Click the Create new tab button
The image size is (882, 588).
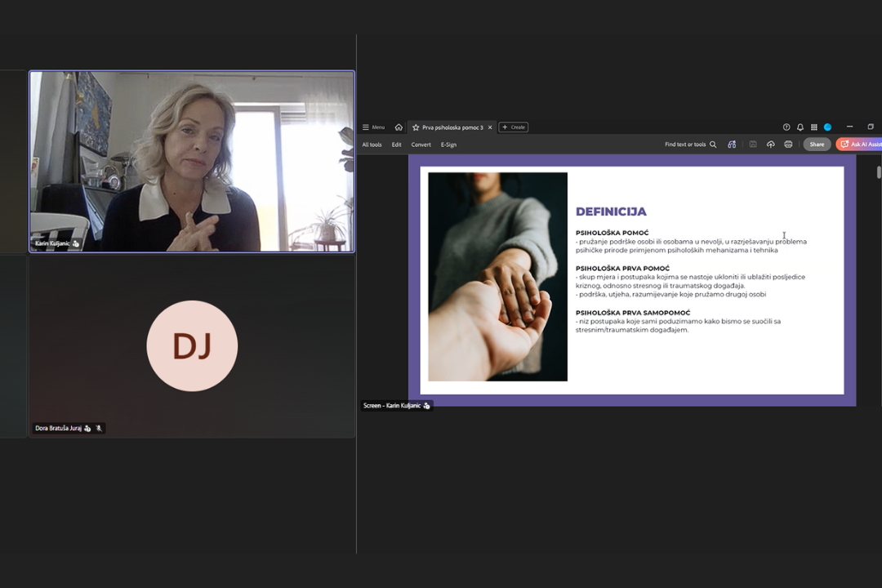pyautogui.click(x=513, y=127)
